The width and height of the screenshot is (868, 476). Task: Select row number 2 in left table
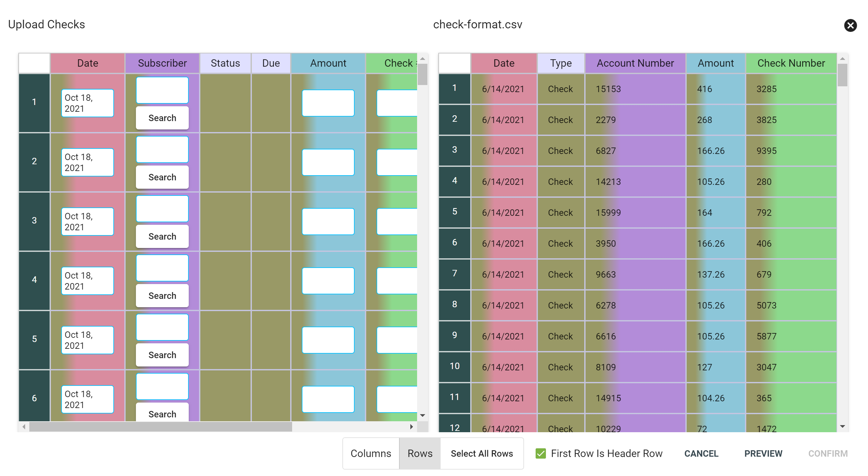click(x=34, y=162)
